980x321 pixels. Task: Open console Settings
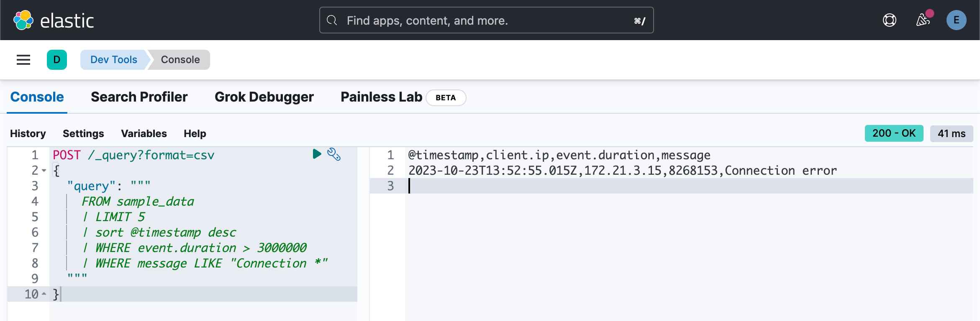tap(83, 134)
